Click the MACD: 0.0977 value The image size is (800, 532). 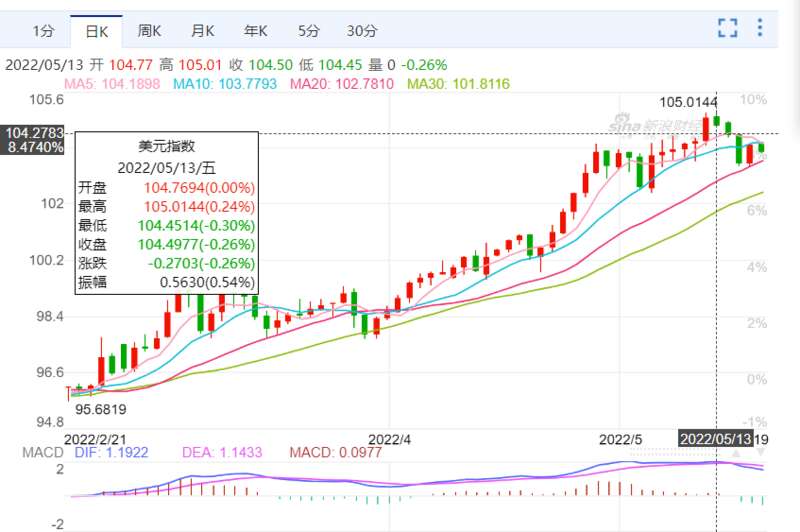click(335, 452)
